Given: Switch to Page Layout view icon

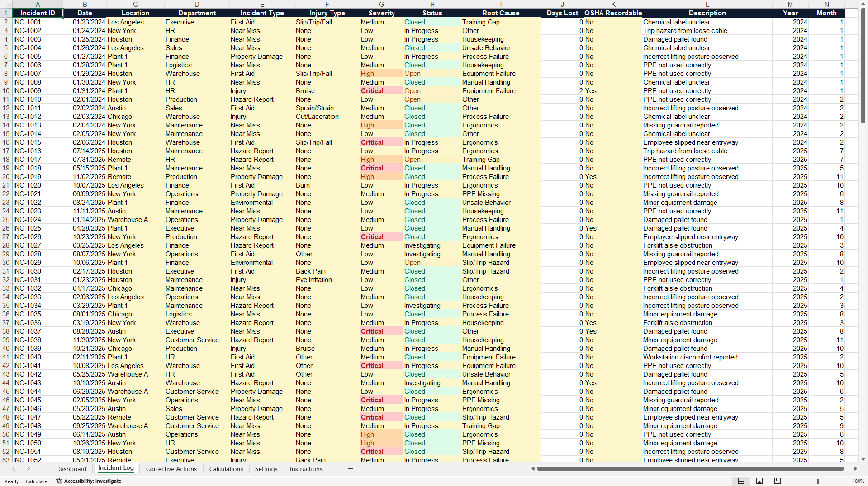Looking at the screenshot, I should [759, 481].
